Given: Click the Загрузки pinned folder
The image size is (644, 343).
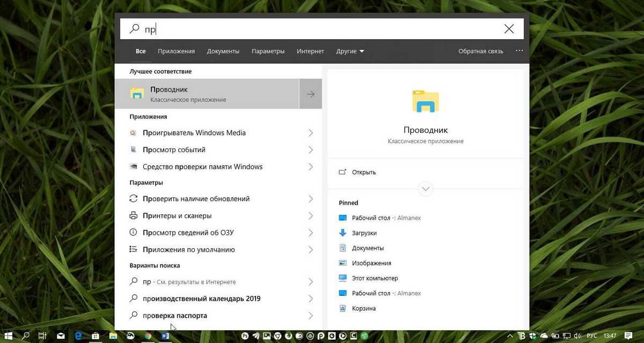Looking at the screenshot, I should [x=364, y=233].
